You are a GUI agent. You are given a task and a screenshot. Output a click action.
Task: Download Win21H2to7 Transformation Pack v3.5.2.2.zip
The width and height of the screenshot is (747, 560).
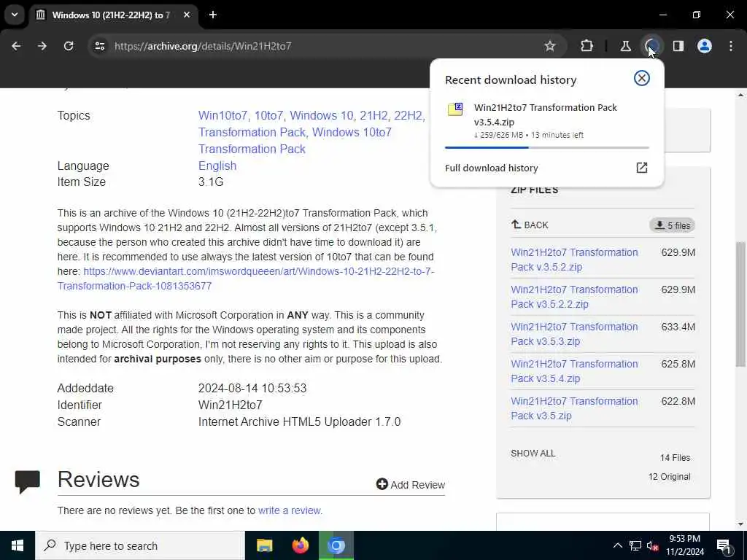pyautogui.click(x=574, y=297)
